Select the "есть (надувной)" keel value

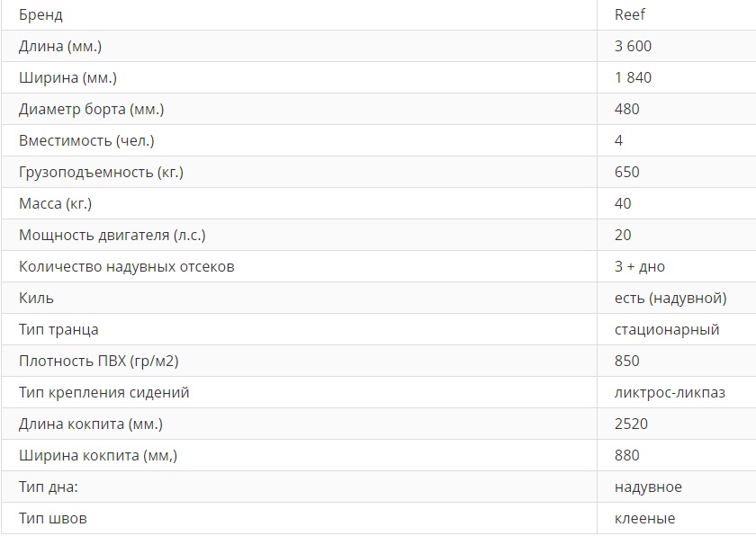pos(670,299)
